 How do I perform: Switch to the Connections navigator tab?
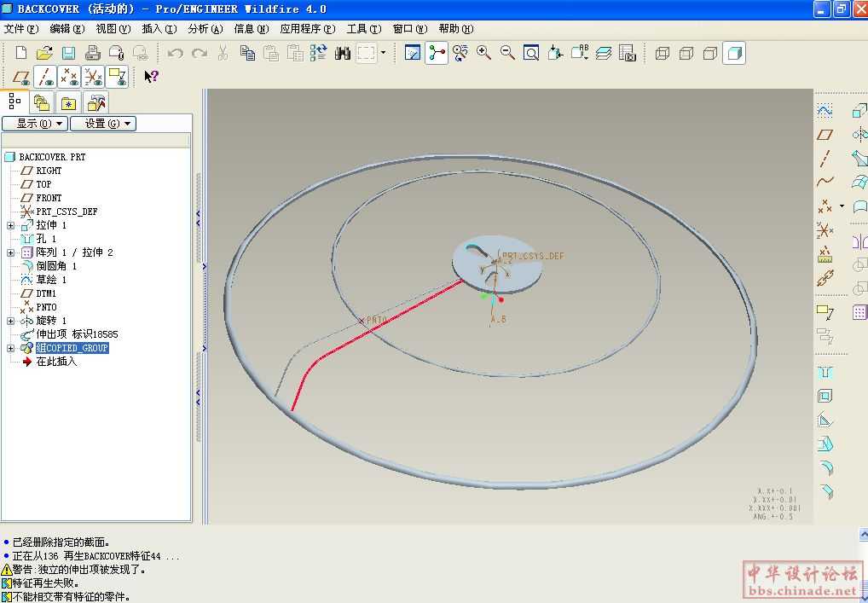pyautogui.click(x=96, y=103)
